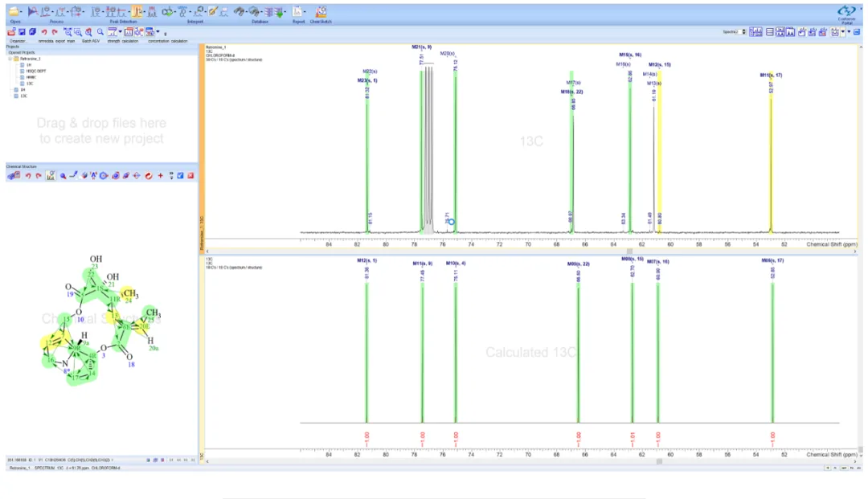Click the spectrum-structure assignment icon in structure toolbar
The height and width of the screenshot is (499, 868).
(x=51, y=176)
